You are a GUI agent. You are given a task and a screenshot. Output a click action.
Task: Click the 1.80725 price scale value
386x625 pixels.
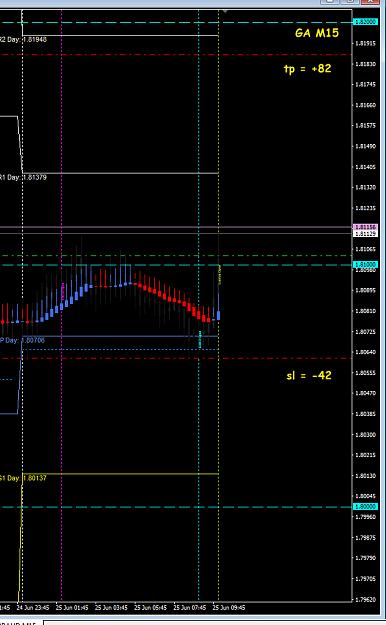(366, 332)
